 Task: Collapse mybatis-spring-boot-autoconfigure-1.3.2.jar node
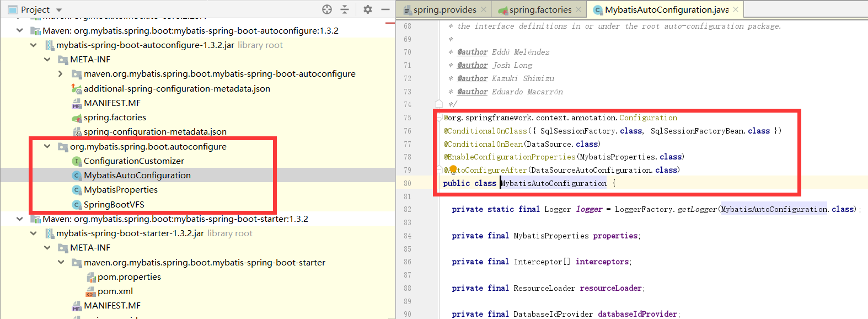(34, 45)
